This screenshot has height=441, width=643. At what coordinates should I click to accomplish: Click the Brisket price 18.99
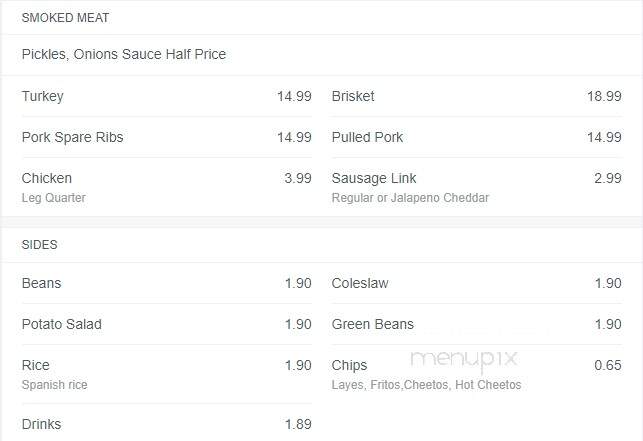click(x=604, y=96)
